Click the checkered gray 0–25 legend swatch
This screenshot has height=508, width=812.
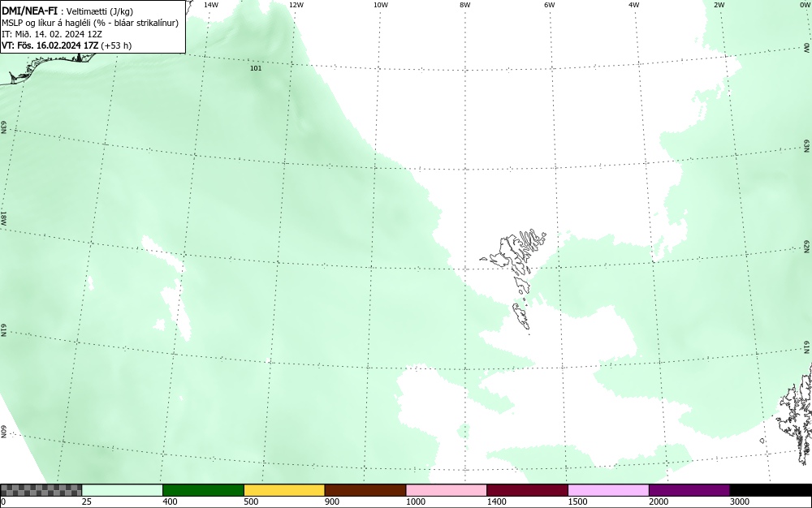click(x=41, y=490)
